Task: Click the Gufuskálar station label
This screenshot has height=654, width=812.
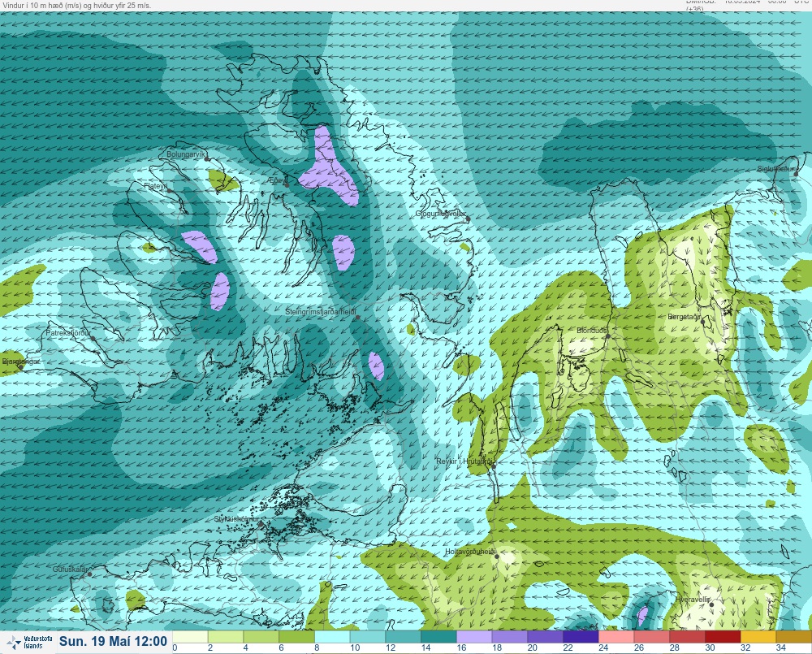Action: pos(70,569)
